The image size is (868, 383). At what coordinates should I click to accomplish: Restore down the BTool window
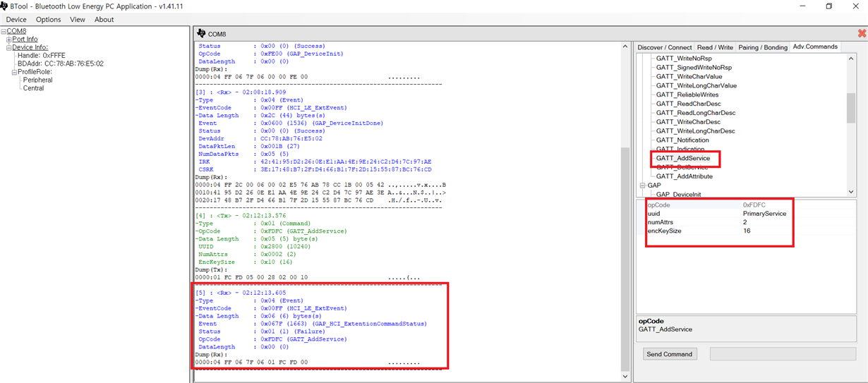829,6
